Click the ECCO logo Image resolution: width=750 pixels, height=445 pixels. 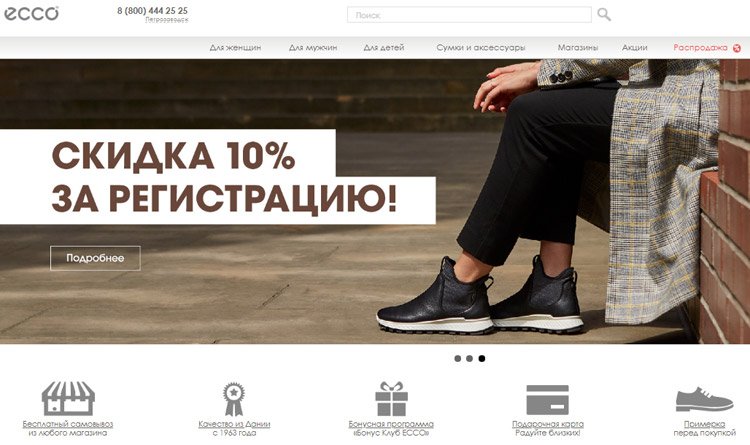click(x=32, y=13)
